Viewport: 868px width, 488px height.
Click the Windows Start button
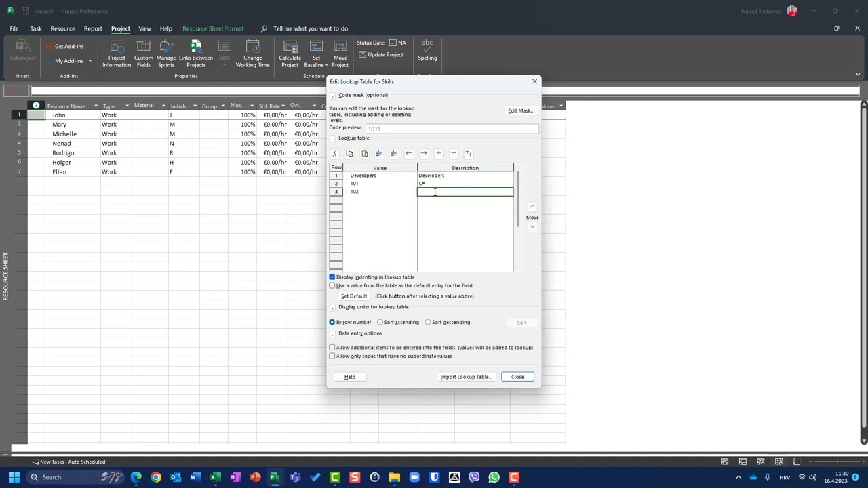click(14, 477)
